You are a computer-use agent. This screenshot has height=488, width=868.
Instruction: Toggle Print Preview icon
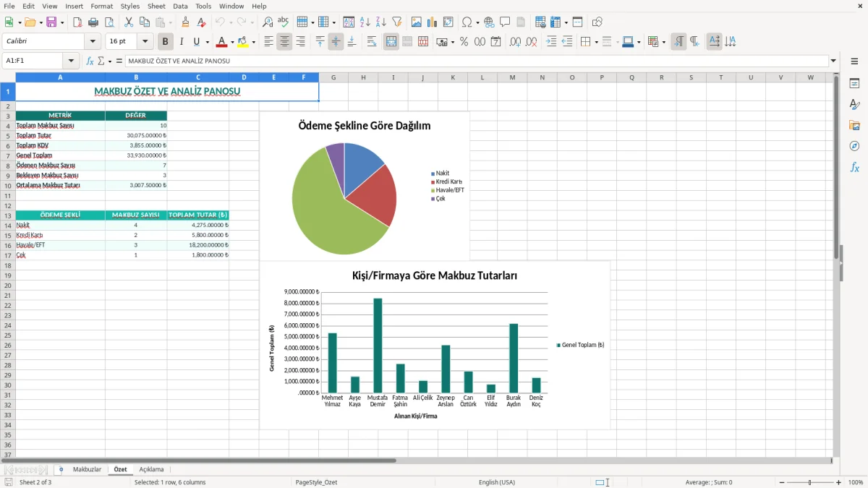pos(109,22)
